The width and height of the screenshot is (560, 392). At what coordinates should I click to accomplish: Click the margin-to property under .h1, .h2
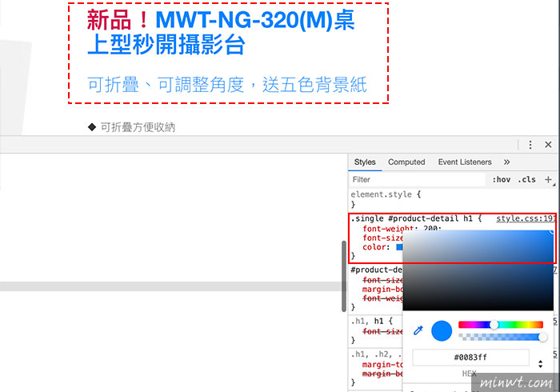click(382, 365)
